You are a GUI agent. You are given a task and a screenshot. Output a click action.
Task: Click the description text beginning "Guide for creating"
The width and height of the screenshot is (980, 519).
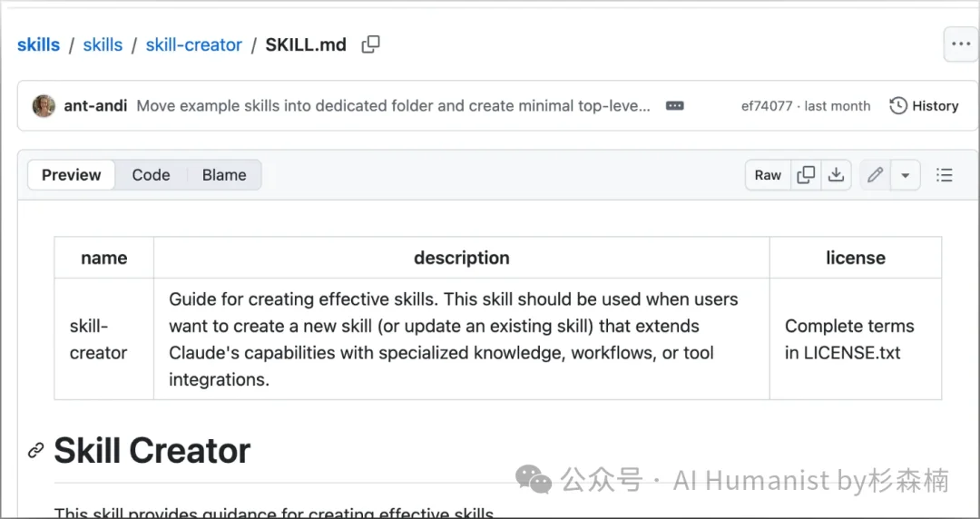click(454, 339)
